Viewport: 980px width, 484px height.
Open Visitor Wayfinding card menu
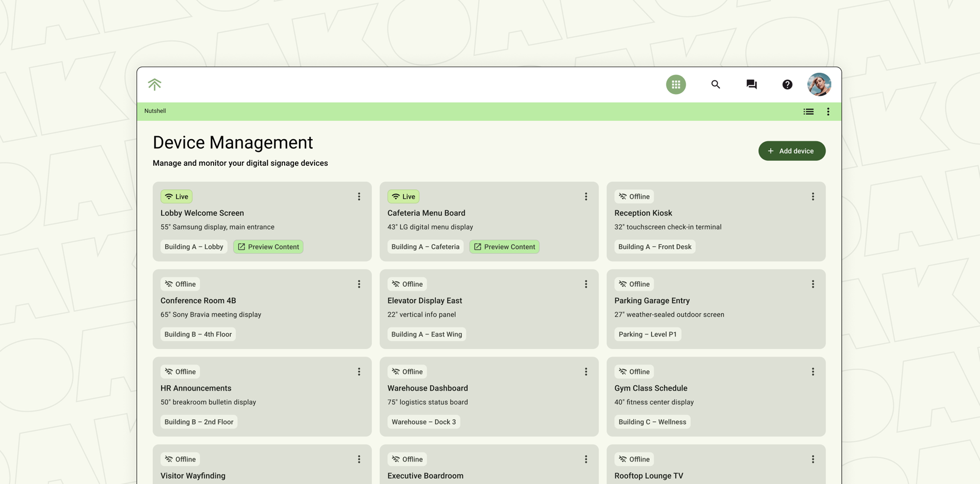pos(359,459)
